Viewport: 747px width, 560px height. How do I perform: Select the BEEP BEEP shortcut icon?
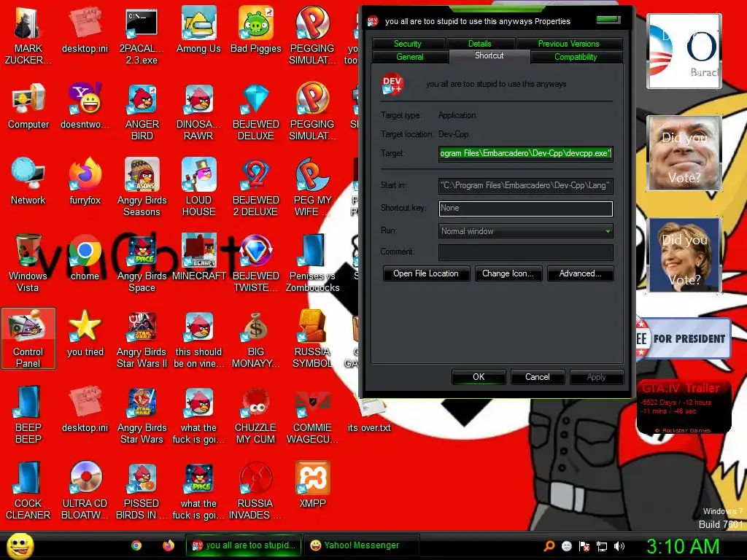coord(28,414)
